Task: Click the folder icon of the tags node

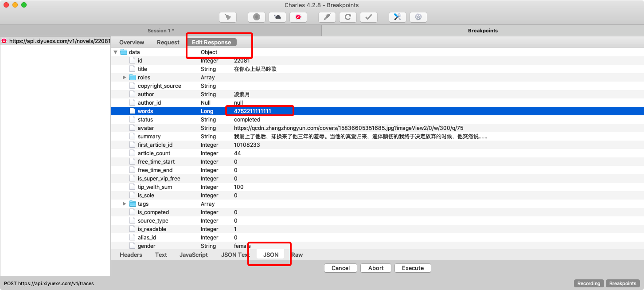Action: 133,204
